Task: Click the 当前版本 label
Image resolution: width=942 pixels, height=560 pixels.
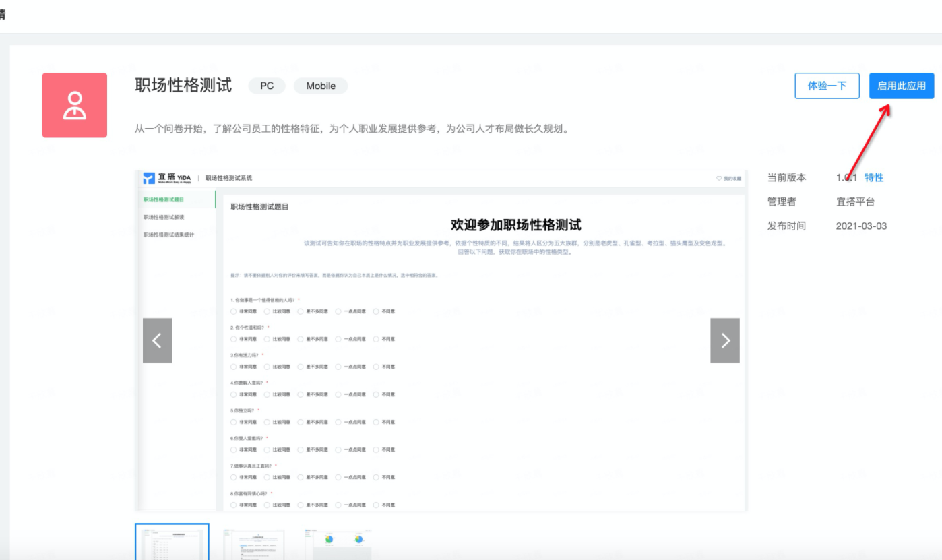Action: pos(786,177)
